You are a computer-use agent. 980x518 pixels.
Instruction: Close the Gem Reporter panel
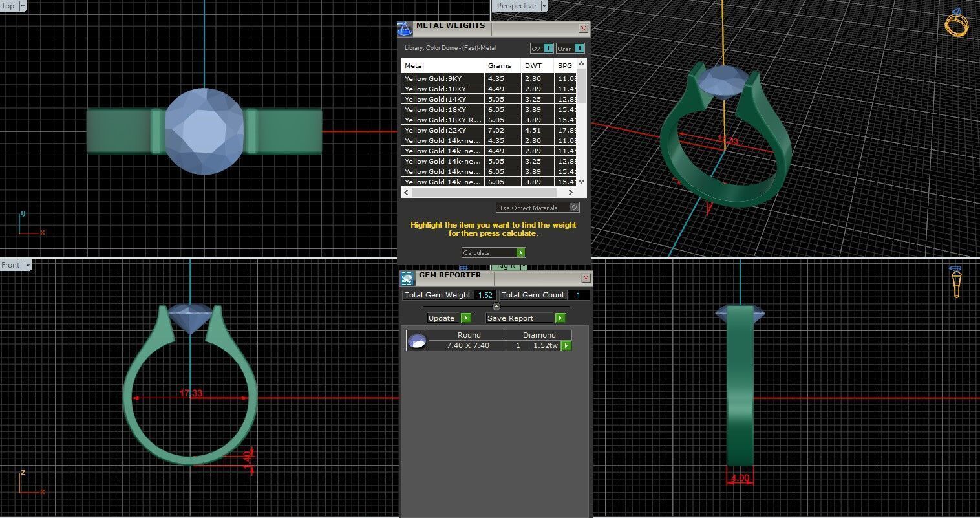pyautogui.click(x=586, y=277)
